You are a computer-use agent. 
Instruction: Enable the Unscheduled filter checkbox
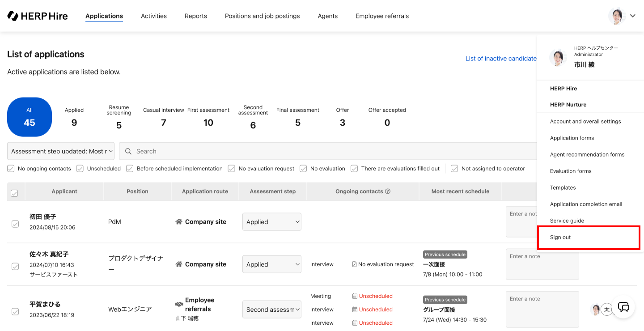pyautogui.click(x=80, y=169)
